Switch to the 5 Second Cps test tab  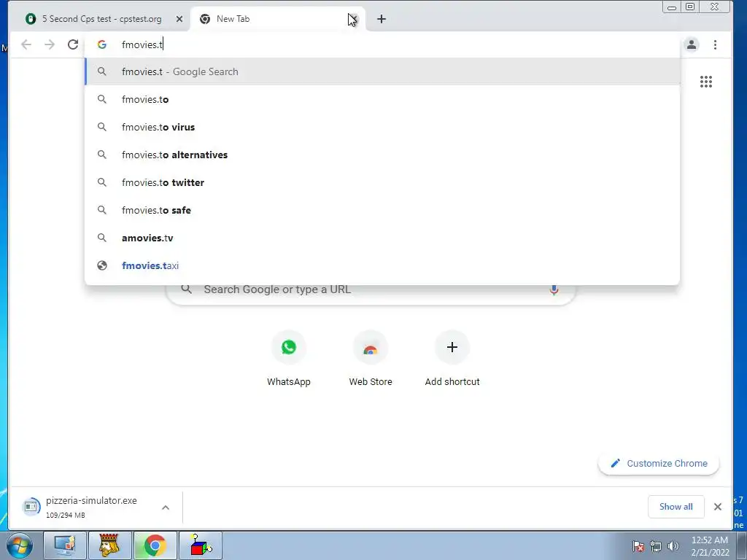(x=101, y=19)
